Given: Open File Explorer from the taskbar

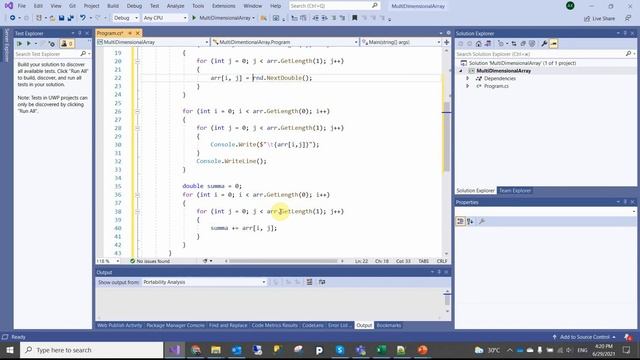Looking at the screenshot, I should click(216, 350).
